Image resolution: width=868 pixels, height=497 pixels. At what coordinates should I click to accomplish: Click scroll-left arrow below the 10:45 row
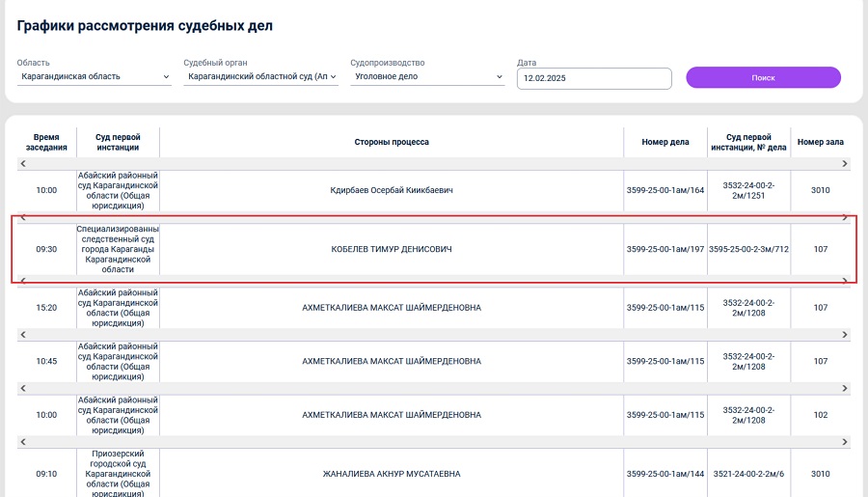[x=23, y=388]
